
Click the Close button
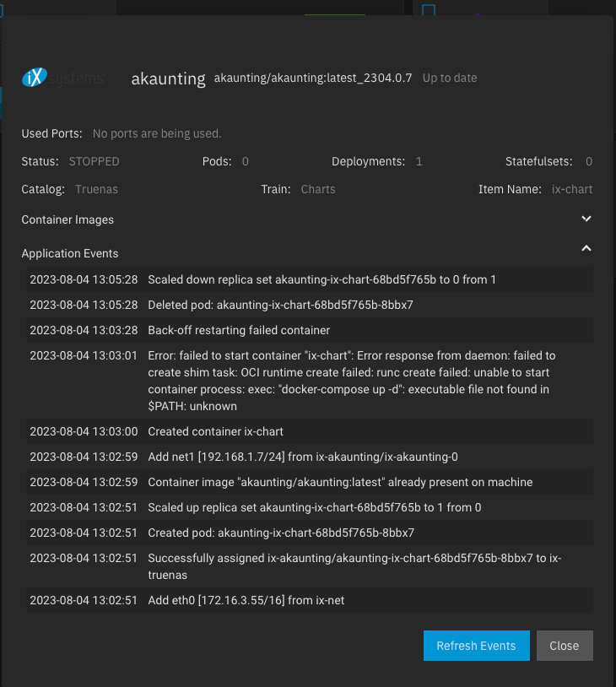[565, 646]
